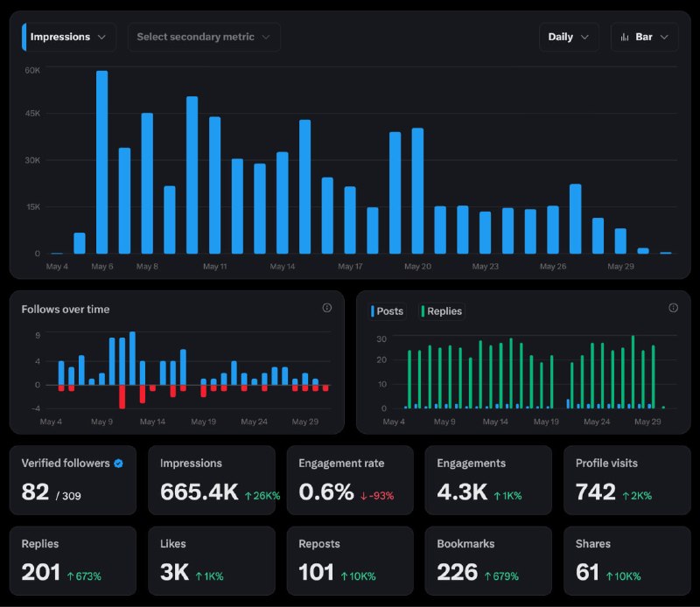Expand the Daily interval dropdown
Viewport: 700px width, 607px height.
coord(569,37)
